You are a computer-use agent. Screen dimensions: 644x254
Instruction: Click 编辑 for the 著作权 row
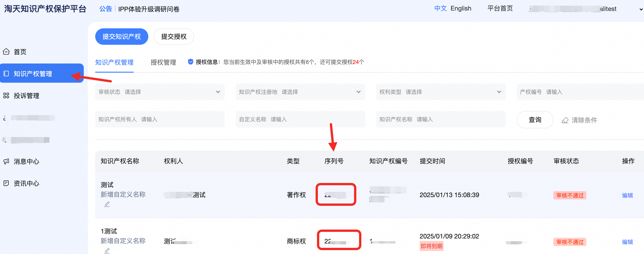click(627, 195)
